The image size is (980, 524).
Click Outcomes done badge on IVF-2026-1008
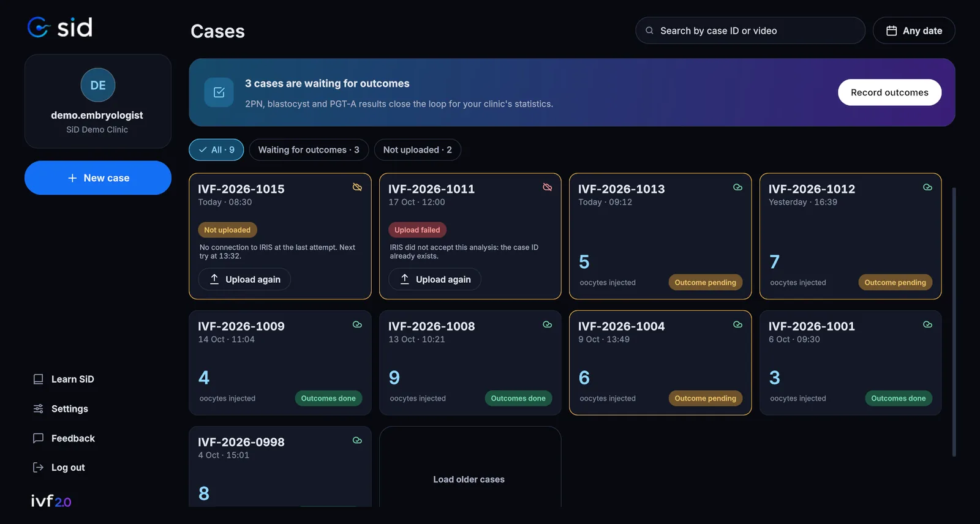(x=518, y=399)
